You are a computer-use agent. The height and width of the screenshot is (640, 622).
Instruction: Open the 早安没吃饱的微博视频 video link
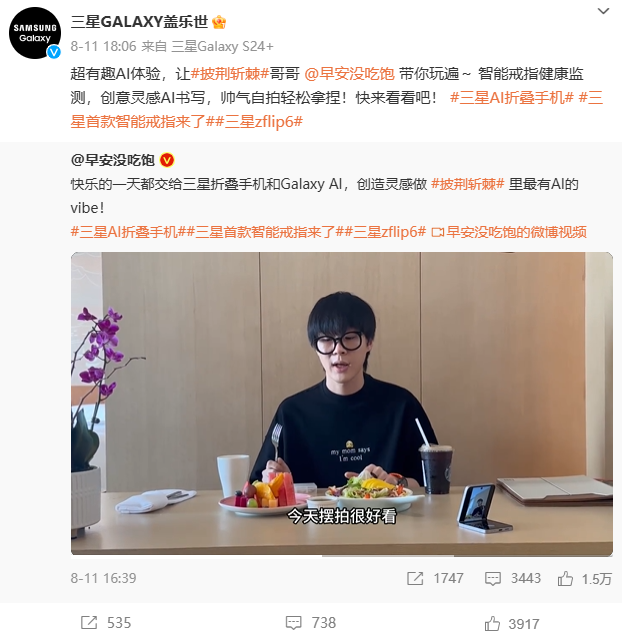[x=509, y=232]
